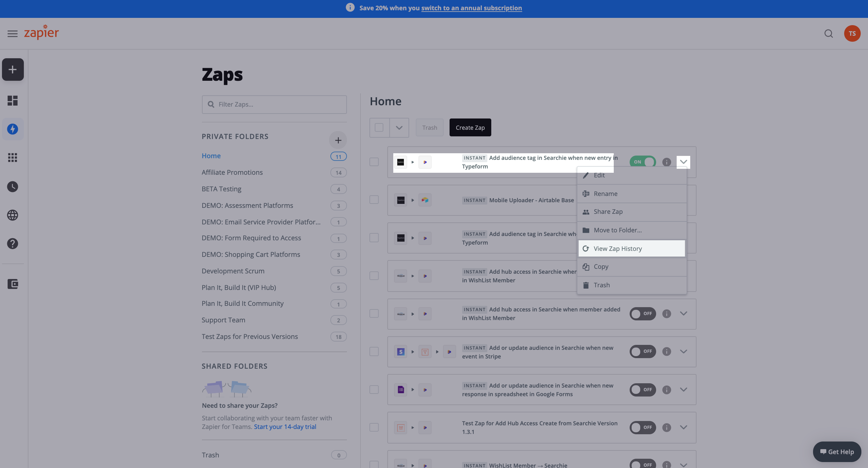Viewport: 868px width, 468px height.
Task: Click Airtable app icon on Mobile Uploader Zap
Action: [425, 200]
